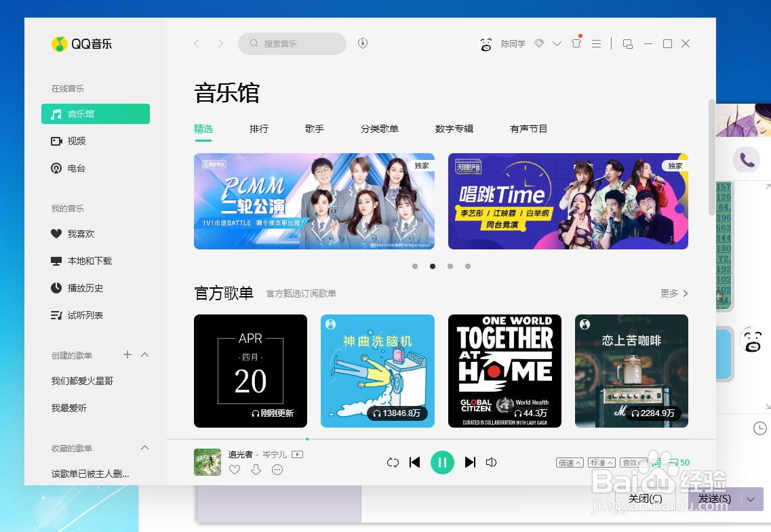This screenshot has height=532, width=771.
Task: Toggle the loop playback mode
Action: pos(393,462)
